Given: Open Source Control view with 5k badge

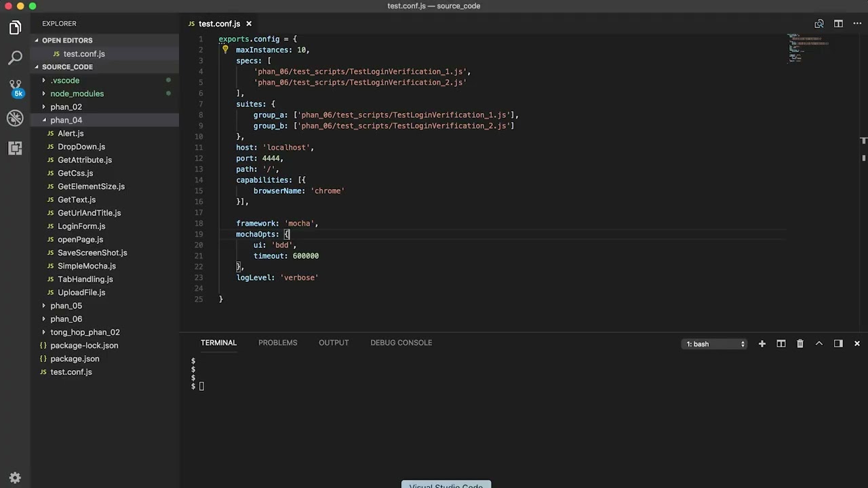Looking at the screenshot, I should [x=15, y=88].
